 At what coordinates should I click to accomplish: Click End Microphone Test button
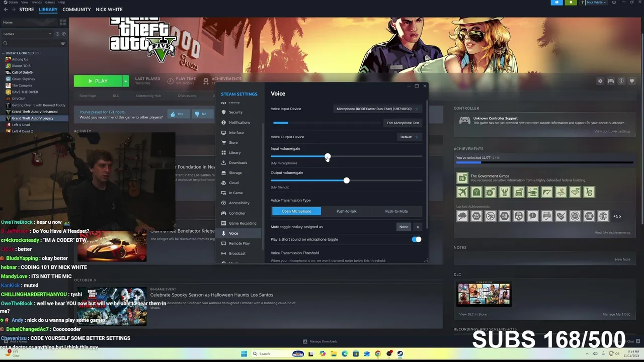coord(403,123)
